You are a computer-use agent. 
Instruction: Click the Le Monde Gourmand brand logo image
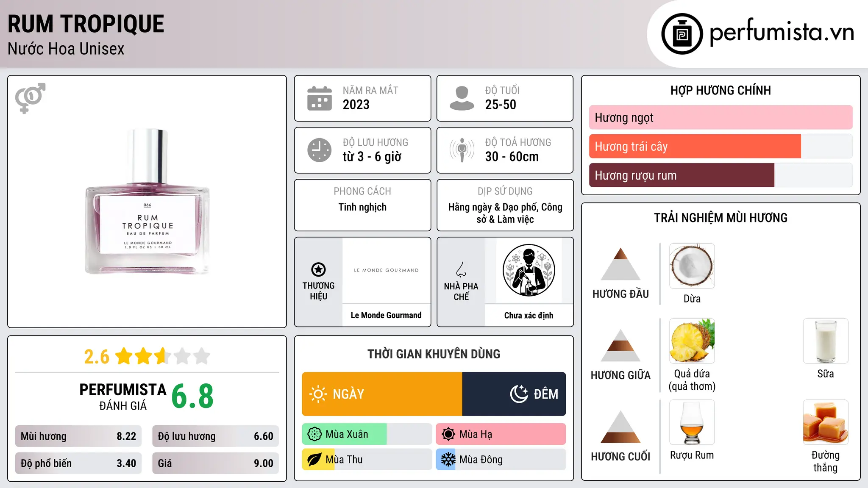tap(386, 270)
